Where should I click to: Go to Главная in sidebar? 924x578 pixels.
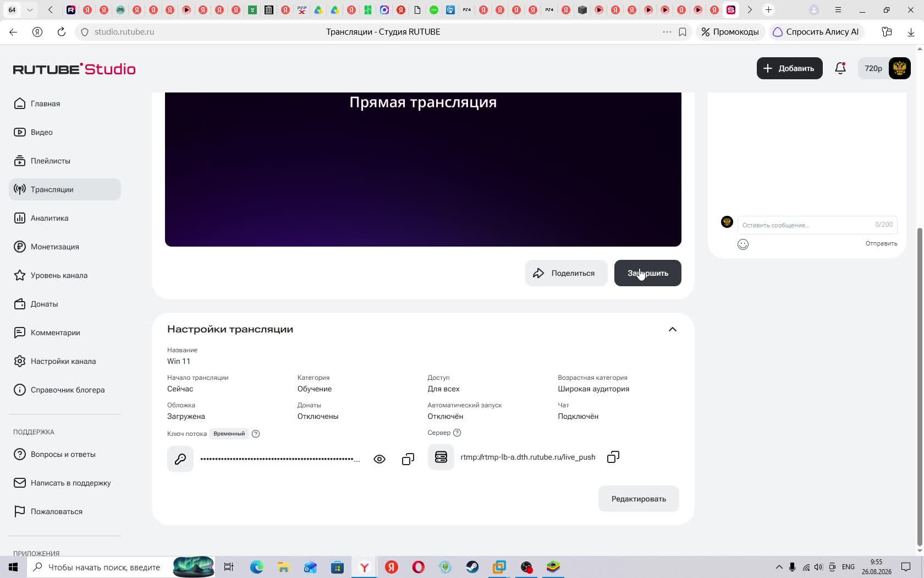[x=65, y=103]
